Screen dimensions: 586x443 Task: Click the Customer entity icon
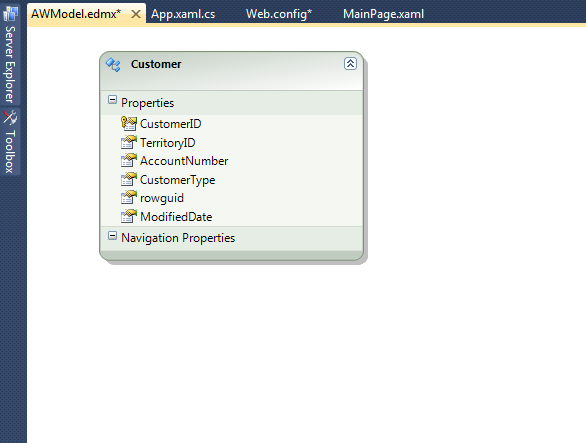coord(113,65)
